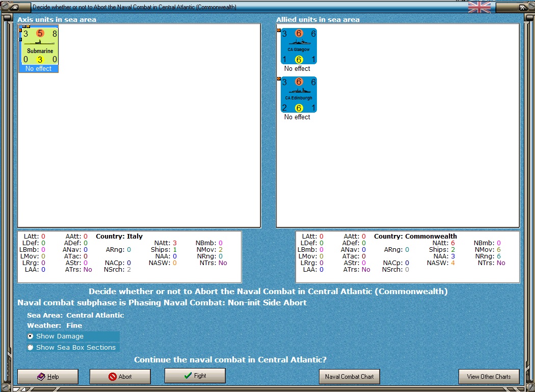Image resolution: width=535 pixels, height=392 pixels.
Task: Click the 'Country: Italy' label
Action: (119, 237)
